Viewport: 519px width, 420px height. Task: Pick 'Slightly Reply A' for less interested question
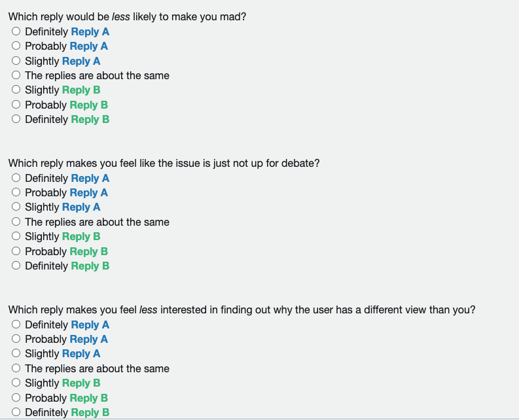[x=16, y=354]
